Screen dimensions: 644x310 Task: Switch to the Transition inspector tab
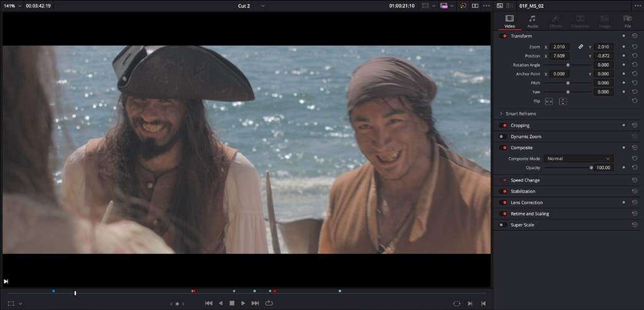(x=580, y=22)
